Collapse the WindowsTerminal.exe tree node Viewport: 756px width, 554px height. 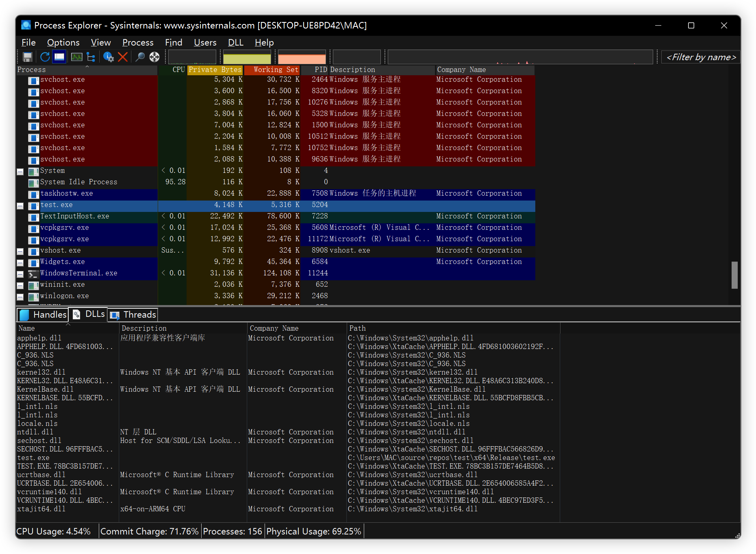coord(20,274)
